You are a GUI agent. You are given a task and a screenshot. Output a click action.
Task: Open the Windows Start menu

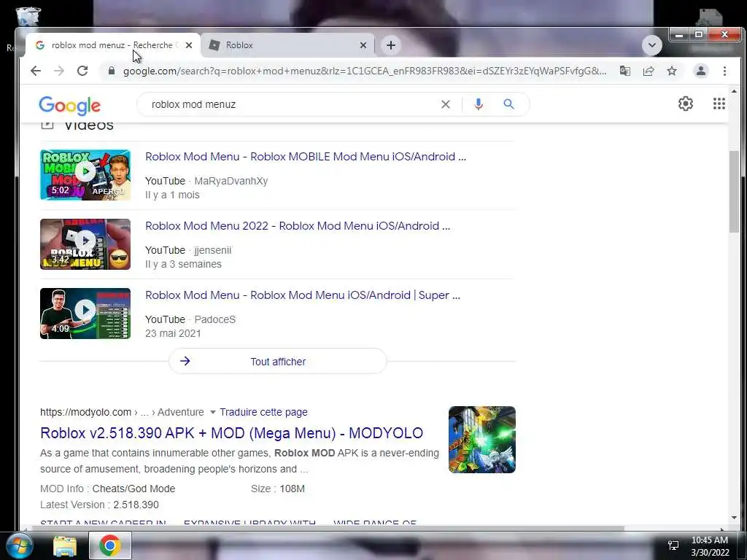tap(19, 545)
